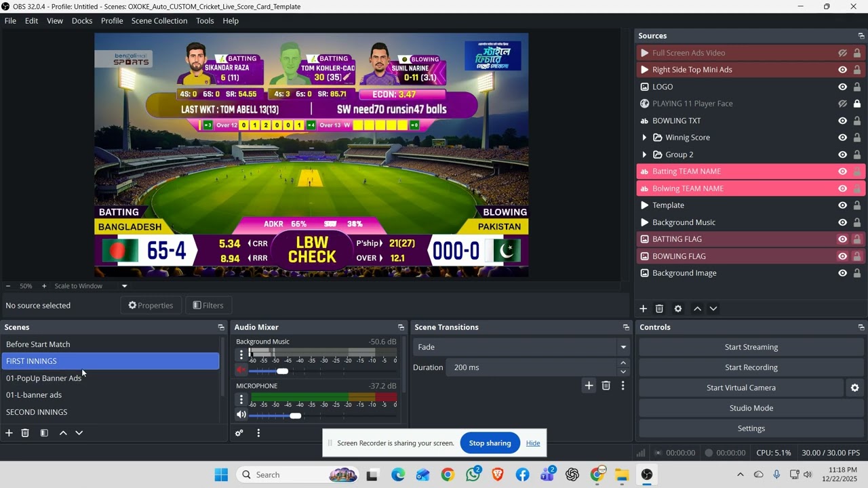Adjust Background Music volume slider

point(282,371)
